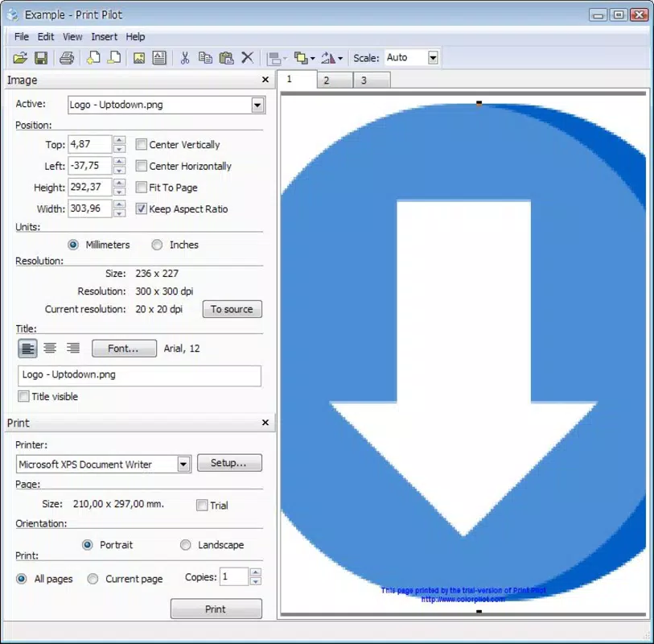Screen dimensions: 654x644
Task: Click the Open file toolbar icon
Action: tap(19, 58)
